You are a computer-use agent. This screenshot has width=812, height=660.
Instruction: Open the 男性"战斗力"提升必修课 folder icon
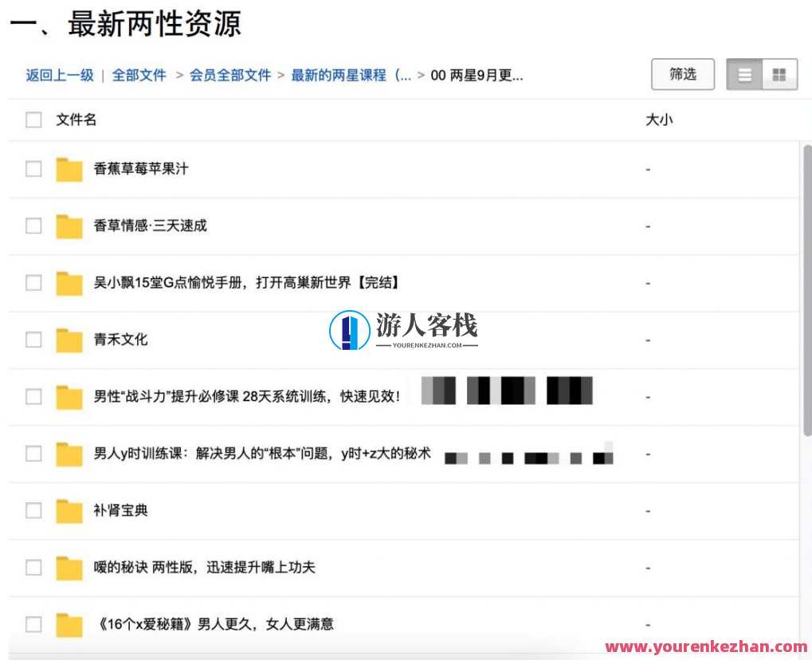(x=69, y=396)
